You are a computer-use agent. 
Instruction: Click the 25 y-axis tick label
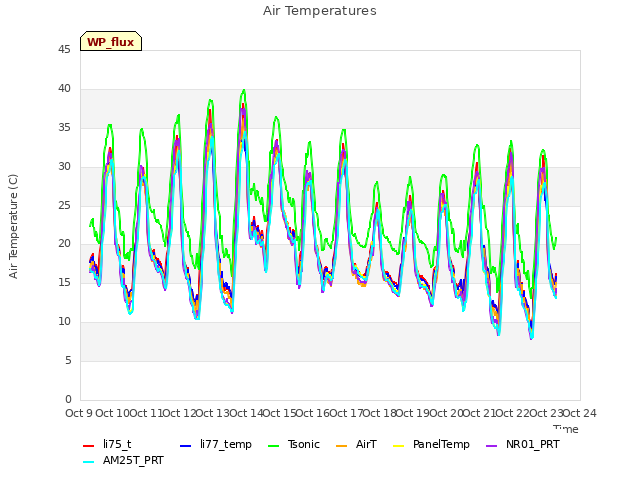[64, 205]
